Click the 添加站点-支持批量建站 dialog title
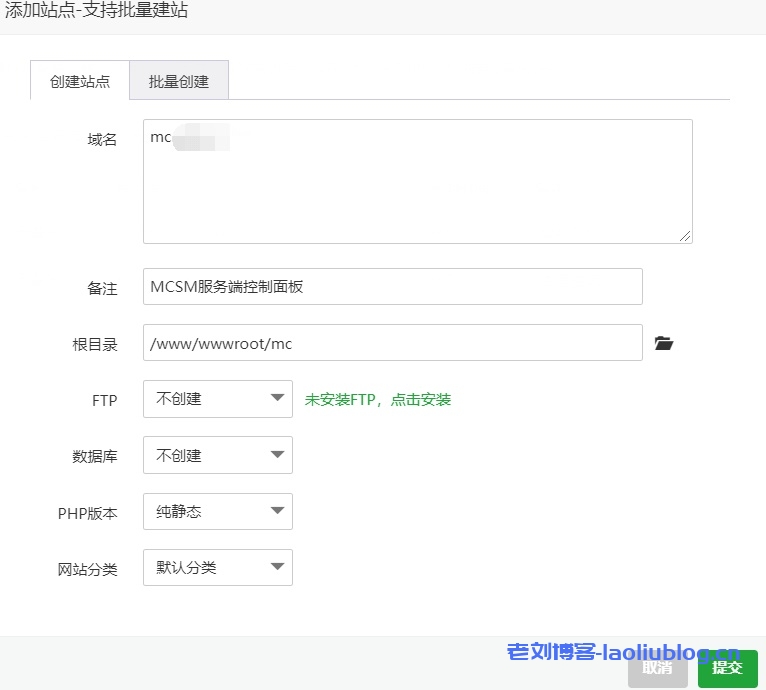766x690 pixels. (96, 12)
